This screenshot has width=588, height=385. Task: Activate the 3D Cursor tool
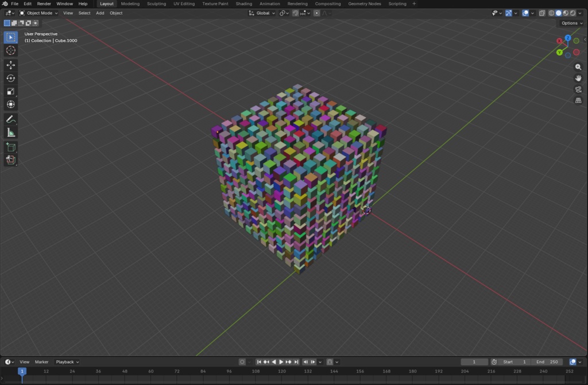tap(10, 50)
